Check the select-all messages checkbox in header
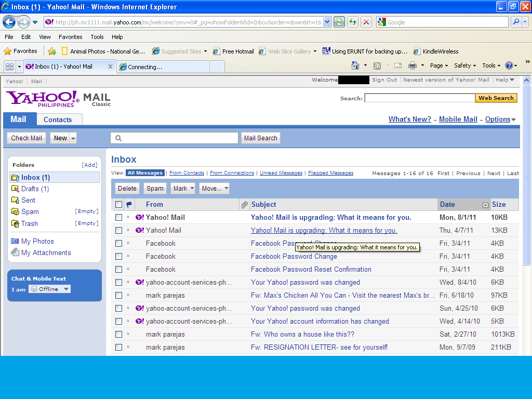 [118, 205]
